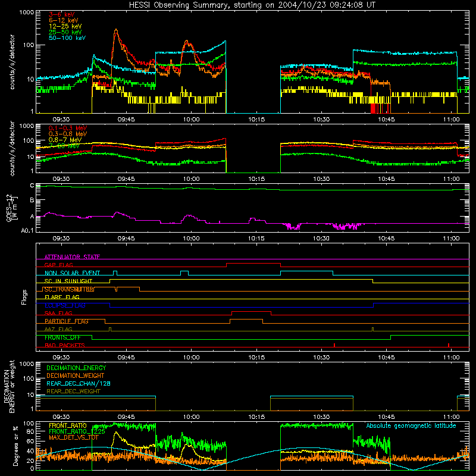
Task: Click the 10:15 tick under the top panel
Action: [256, 120]
